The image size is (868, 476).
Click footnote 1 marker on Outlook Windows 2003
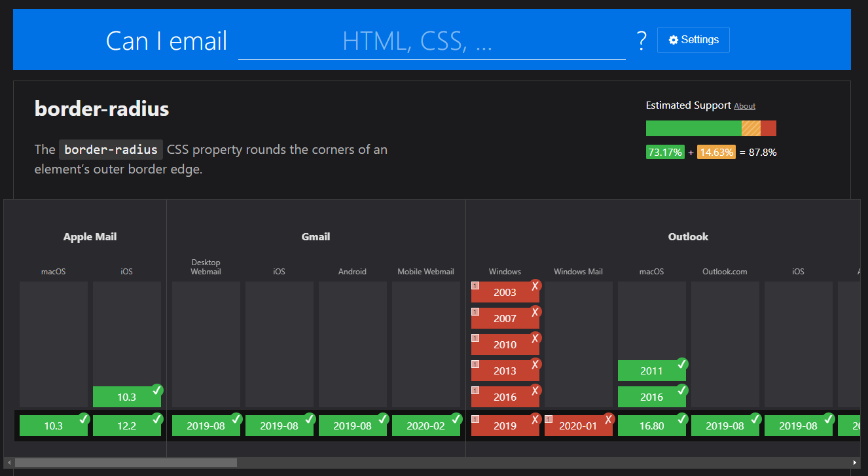click(475, 286)
